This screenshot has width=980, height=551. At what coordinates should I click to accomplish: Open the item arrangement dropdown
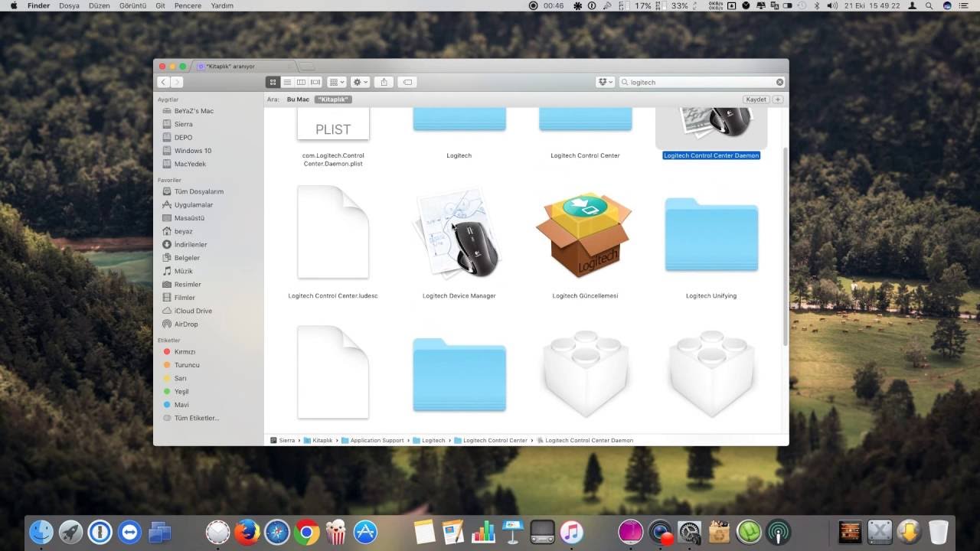[x=337, y=82]
